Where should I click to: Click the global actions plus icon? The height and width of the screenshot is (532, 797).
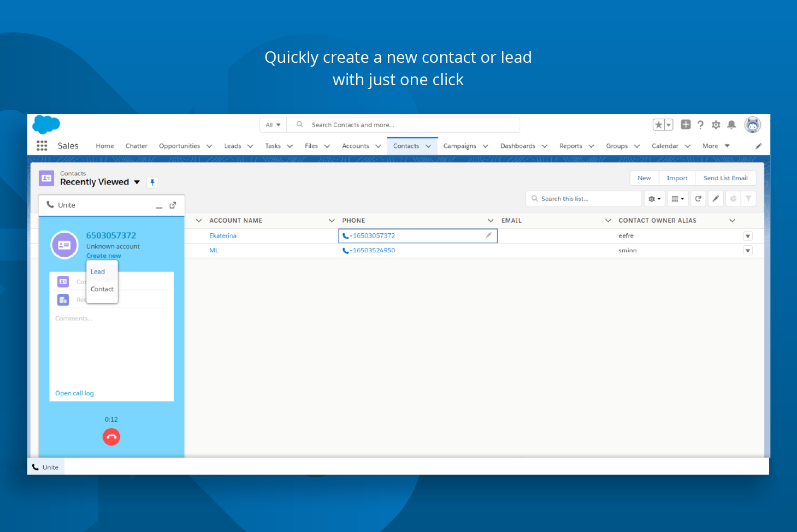click(x=686, y=125)
